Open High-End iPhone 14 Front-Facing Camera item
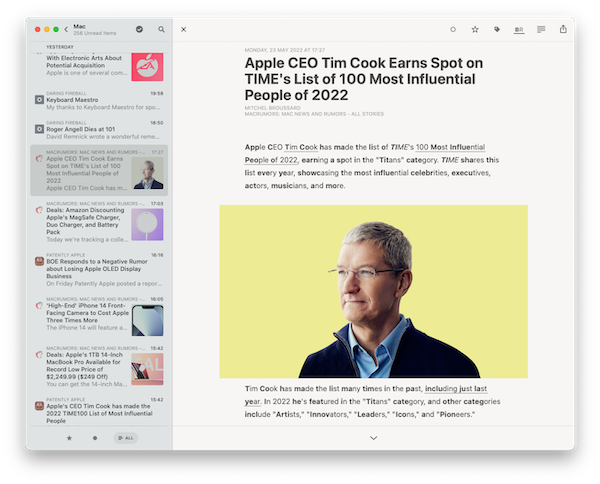Image resolution: width=600 pixels, height=484 pixels. coord(99,314)
